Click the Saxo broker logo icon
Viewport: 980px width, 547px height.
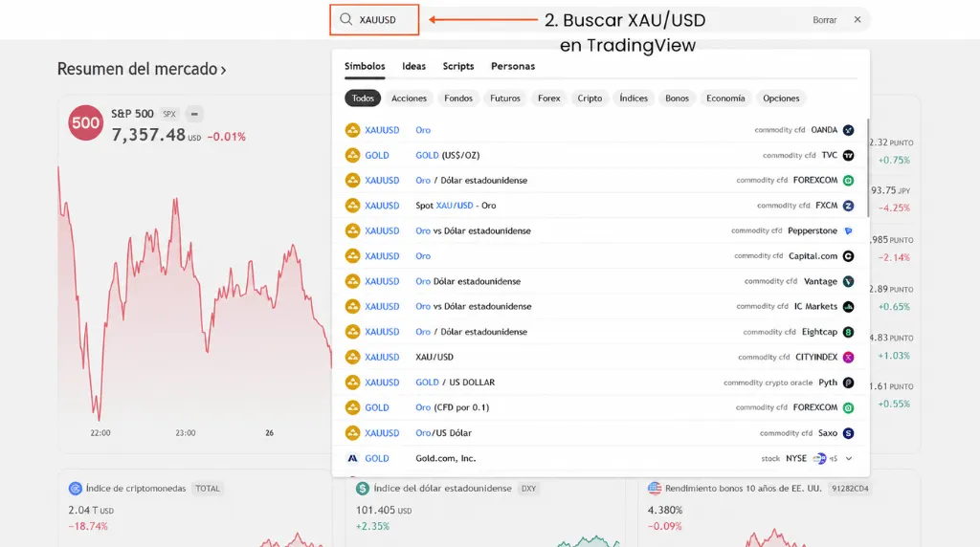pyautogui.click(x=848, y=433)
